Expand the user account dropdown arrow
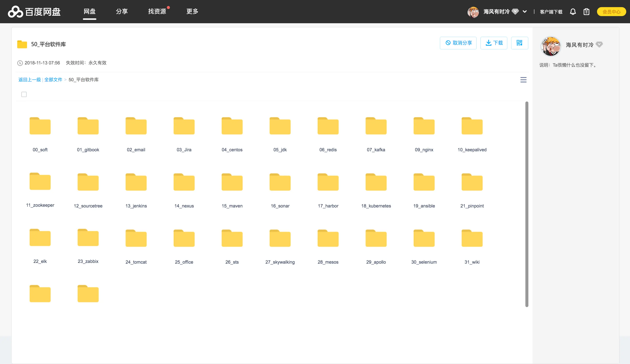Viewport: 630px width, 364px height. tap(525, 11)
